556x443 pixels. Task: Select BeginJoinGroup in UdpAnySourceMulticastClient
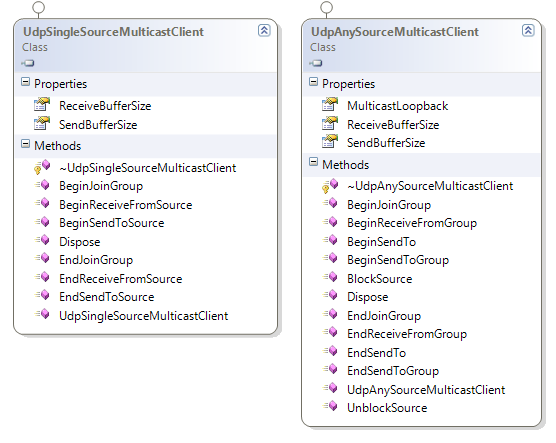pyautogui.click(x=389, y=205)
